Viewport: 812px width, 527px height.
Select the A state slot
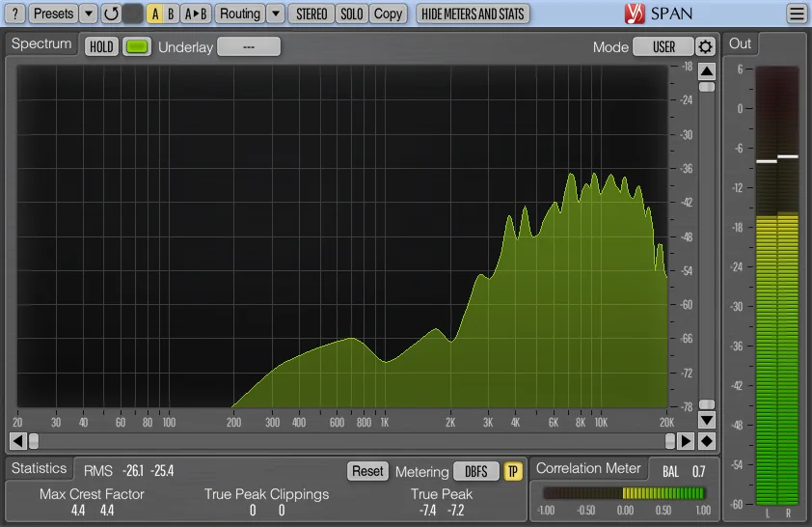coord(155,14)
